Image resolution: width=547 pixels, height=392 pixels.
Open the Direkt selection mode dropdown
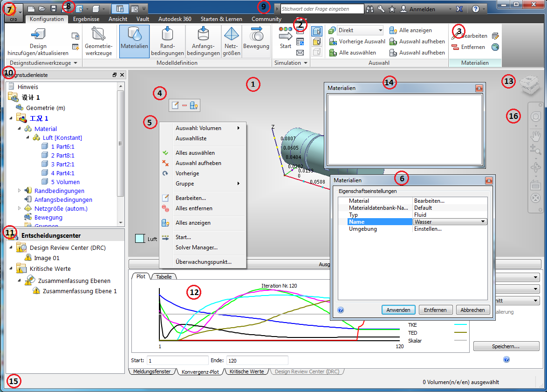(x=380, y=30)
